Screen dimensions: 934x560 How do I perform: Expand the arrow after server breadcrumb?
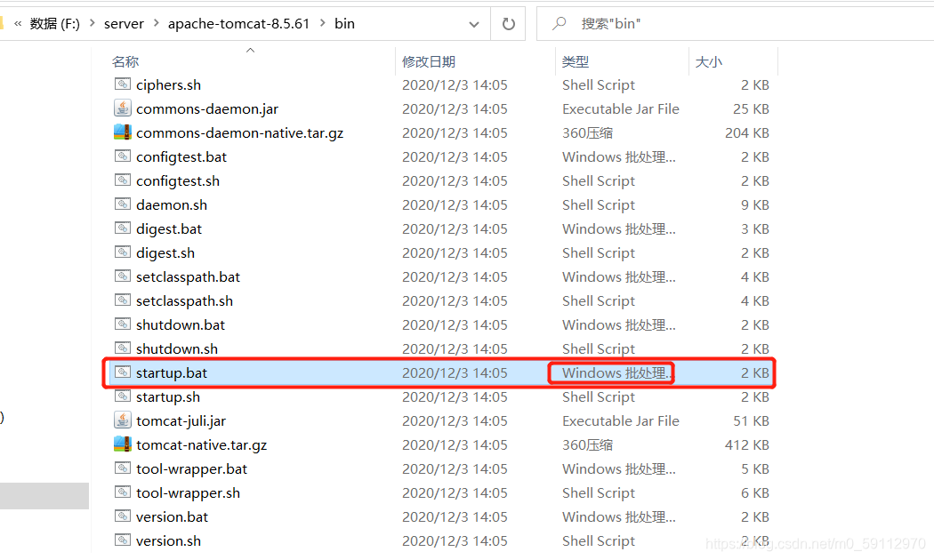click(156, 23)
